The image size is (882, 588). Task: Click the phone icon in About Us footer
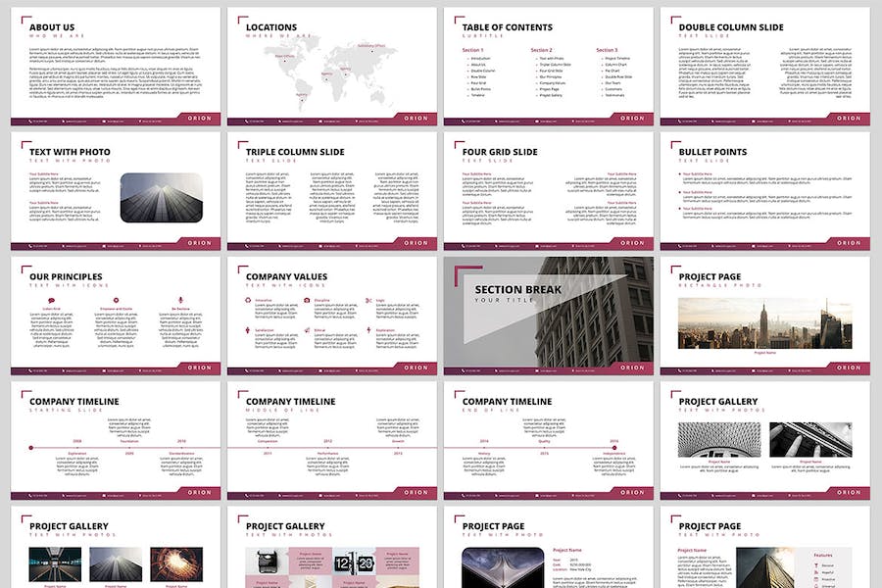(x=29, y=120)
